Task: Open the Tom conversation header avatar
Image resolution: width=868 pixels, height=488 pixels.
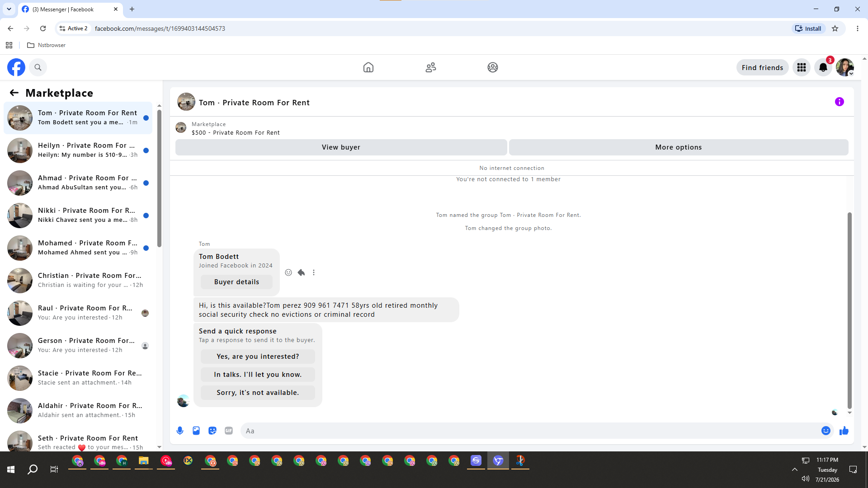Action: click(186, 102)
